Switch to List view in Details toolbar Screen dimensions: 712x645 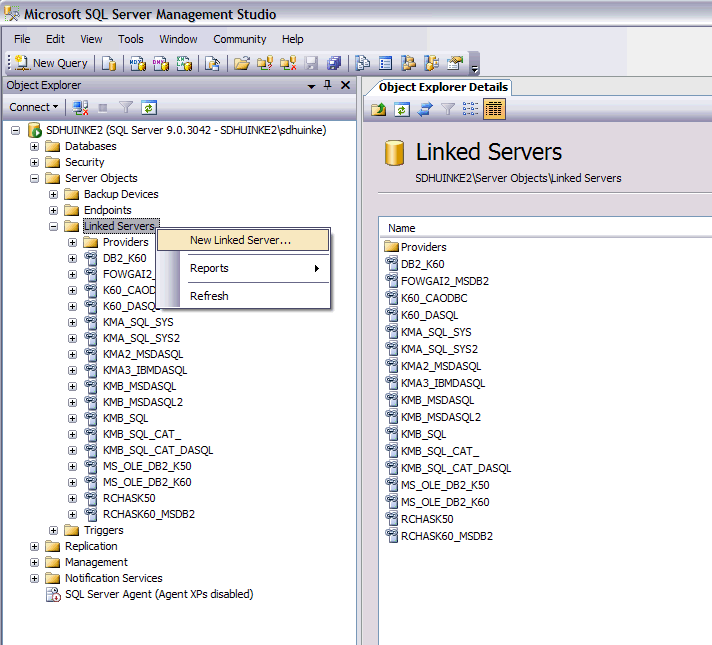pos(470,109)
